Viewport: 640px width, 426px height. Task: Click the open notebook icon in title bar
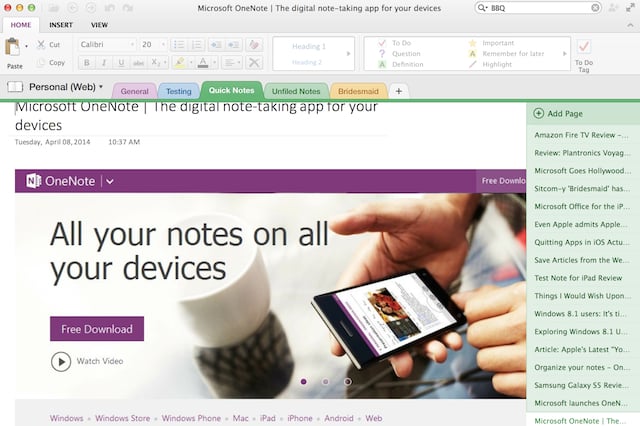(53, 8)
